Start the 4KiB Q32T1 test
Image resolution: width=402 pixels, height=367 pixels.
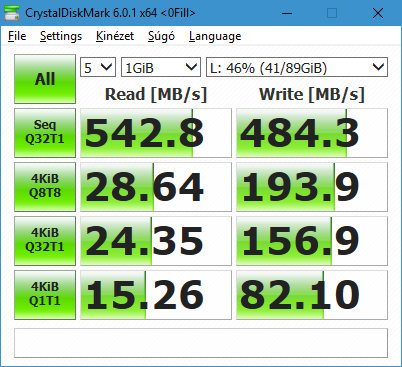point(45,241)
